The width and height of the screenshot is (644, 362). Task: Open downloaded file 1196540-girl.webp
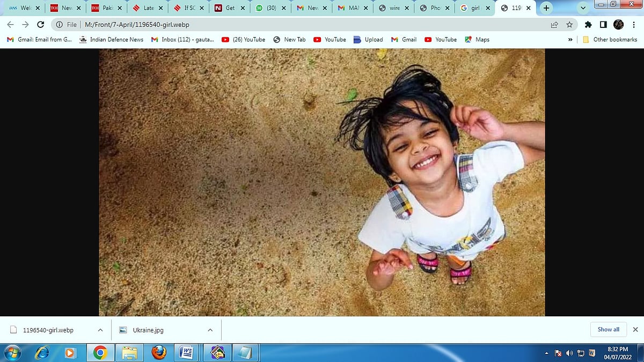[x=48, y=330]
